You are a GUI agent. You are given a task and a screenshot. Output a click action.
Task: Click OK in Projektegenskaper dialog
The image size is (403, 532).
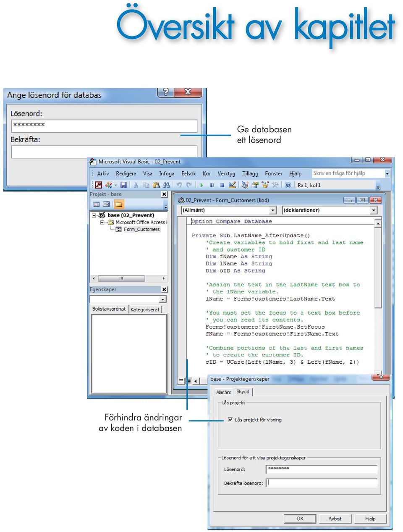coord(300,519)
